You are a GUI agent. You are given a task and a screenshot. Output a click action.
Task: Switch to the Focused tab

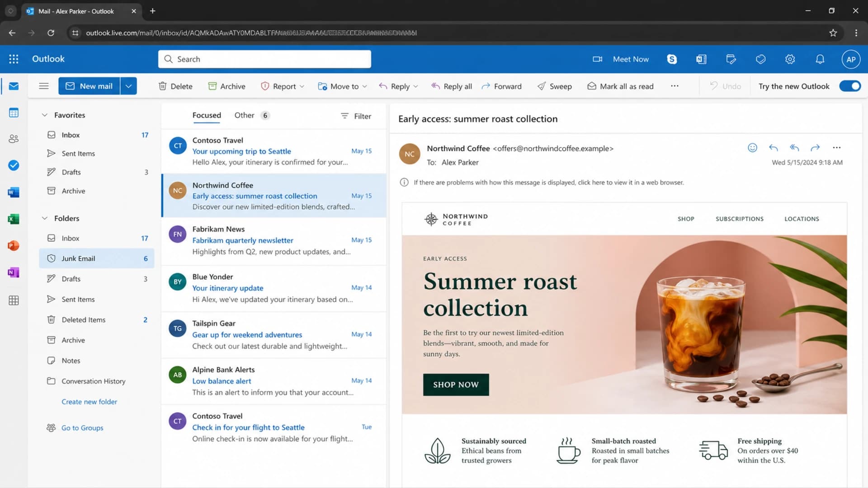(207, 115)
